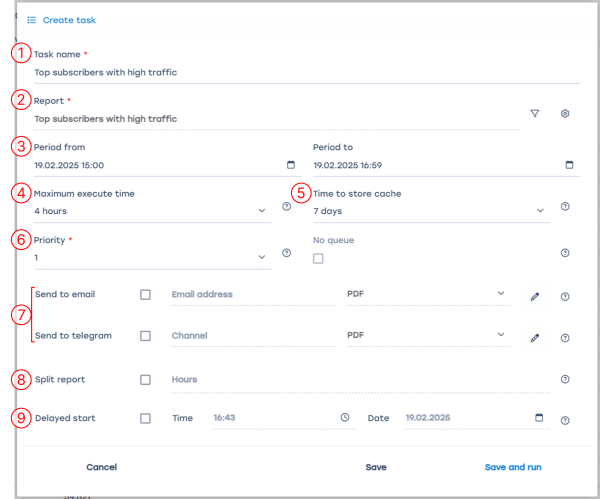Click the filter funnel icon beside Report
This screenshot has width=600, height=499.
click(x=535, y=114)
